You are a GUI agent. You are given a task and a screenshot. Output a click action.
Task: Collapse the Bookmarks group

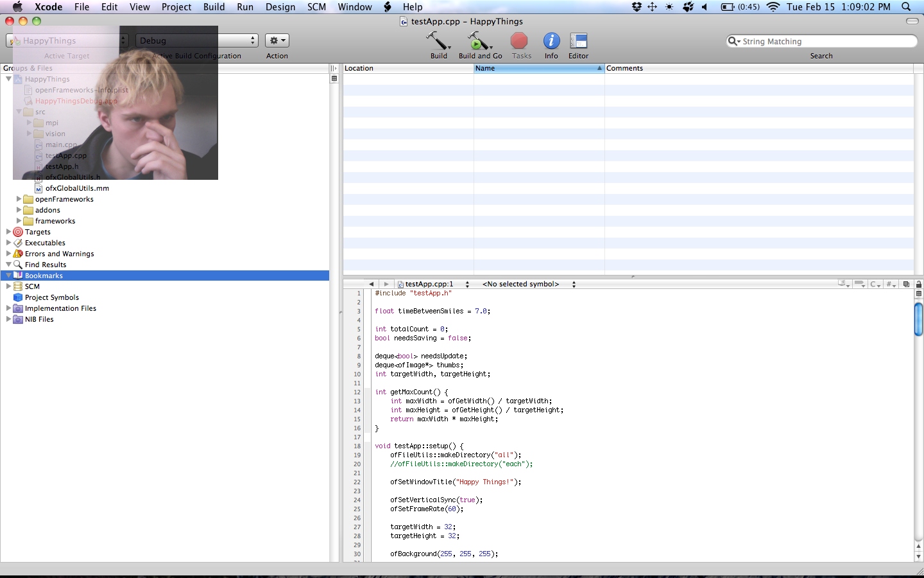pyautogui.click(x=8, y=276)
